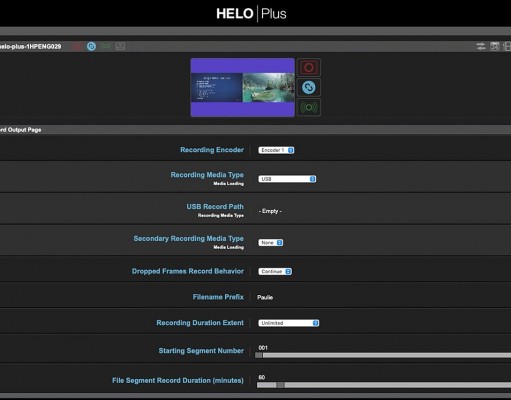Click the 'Recording Encoder' label

pyautogui.click(x=212, y=150)
